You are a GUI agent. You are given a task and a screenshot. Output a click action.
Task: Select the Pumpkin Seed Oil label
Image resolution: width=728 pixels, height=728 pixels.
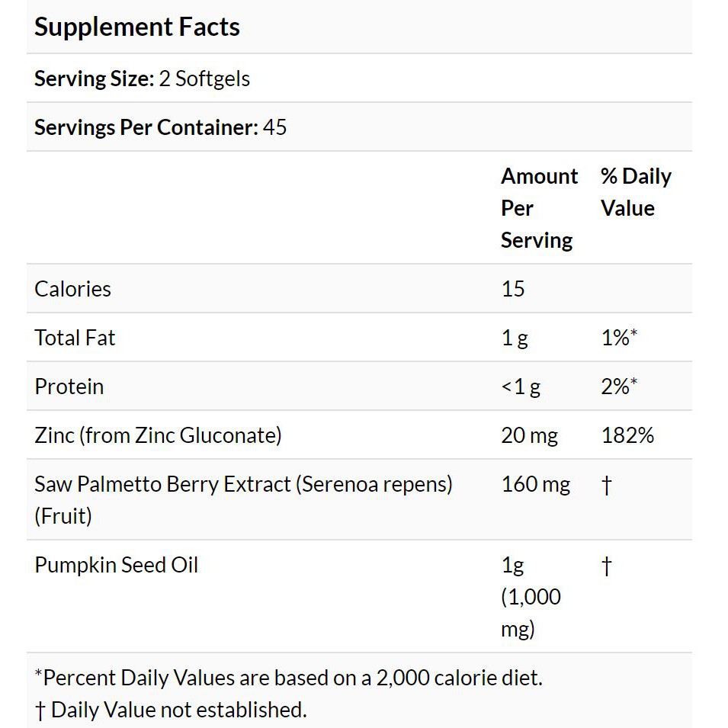pos(117,565)
